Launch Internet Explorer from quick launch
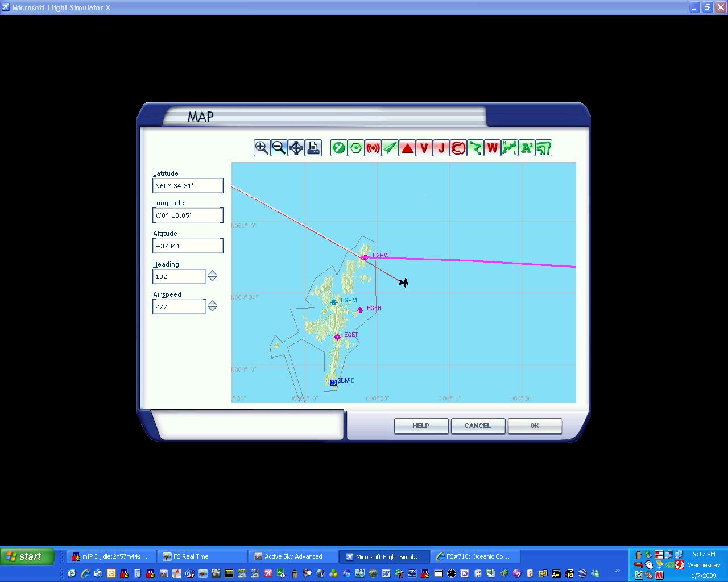 (85, 573)
